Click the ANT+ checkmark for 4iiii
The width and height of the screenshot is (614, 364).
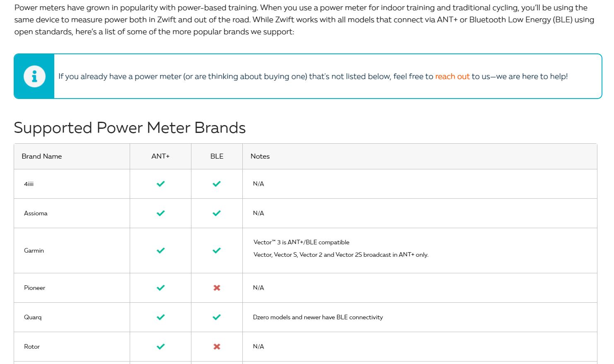[161, 184]
